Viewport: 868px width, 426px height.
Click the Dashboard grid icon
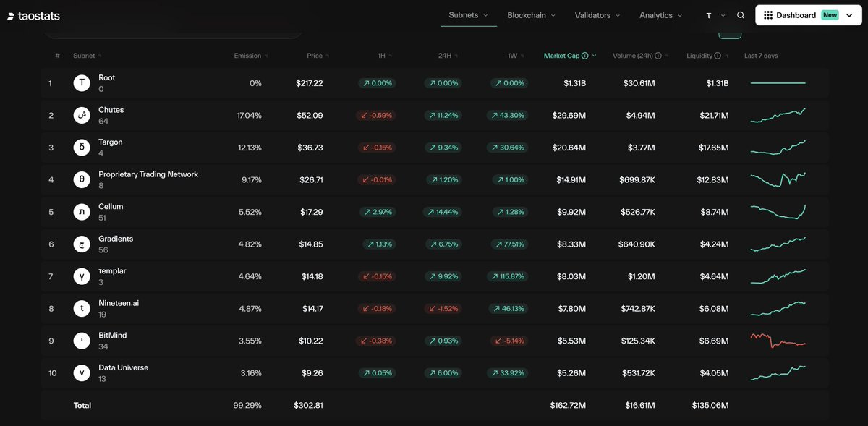tap(768, 15)
